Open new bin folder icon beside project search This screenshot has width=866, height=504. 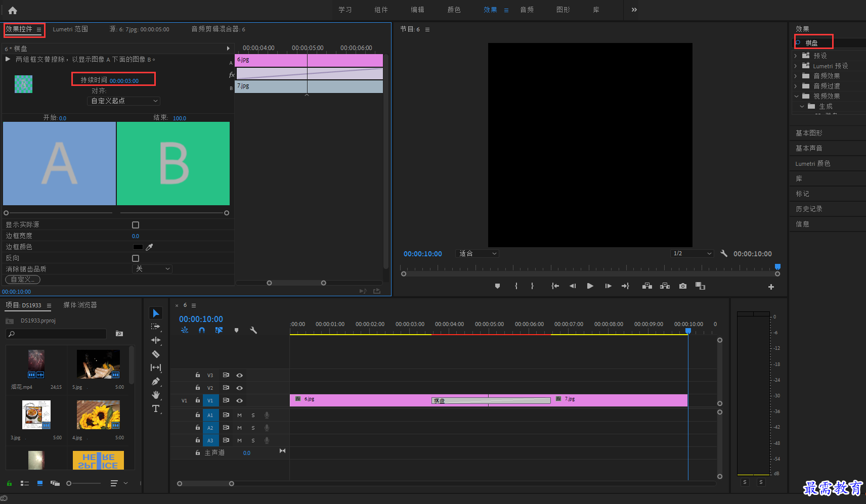click(119, 334)
